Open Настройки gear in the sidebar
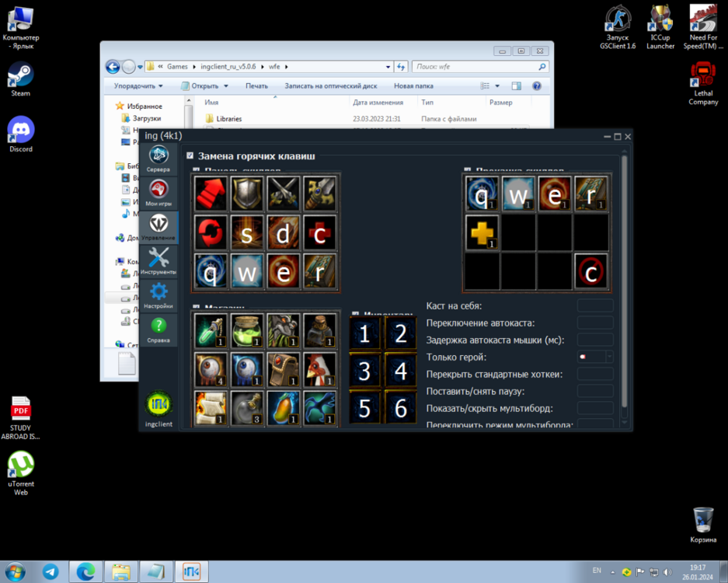 coord(158,295)
